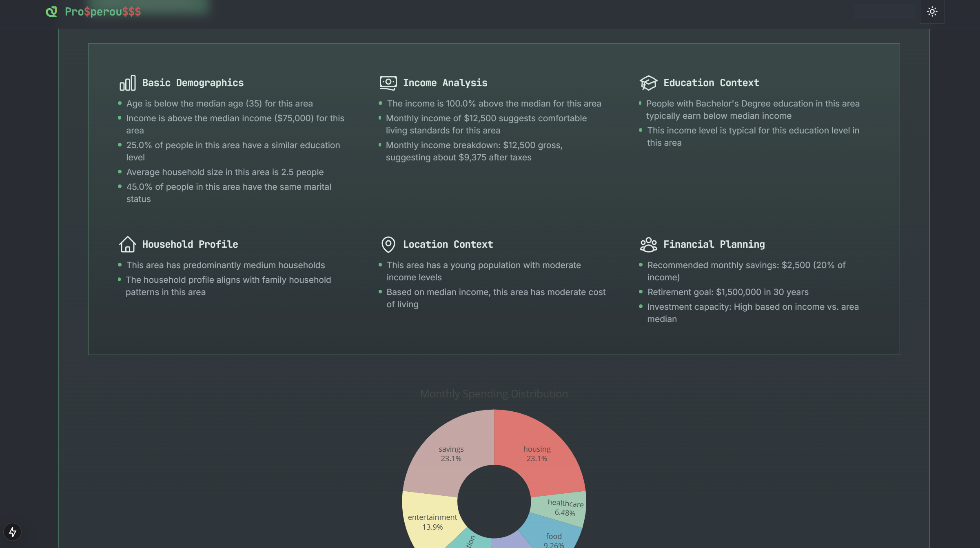Image resolution: width=980 pixels, height=548 pixels.
Task: Click the lightning bolt dev tools button
Action: (12, 532)
